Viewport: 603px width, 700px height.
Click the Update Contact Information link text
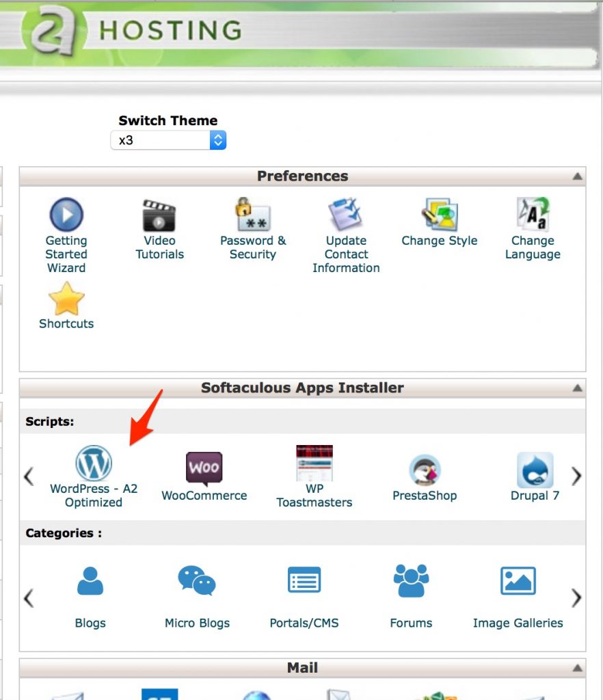coord(346,254)
